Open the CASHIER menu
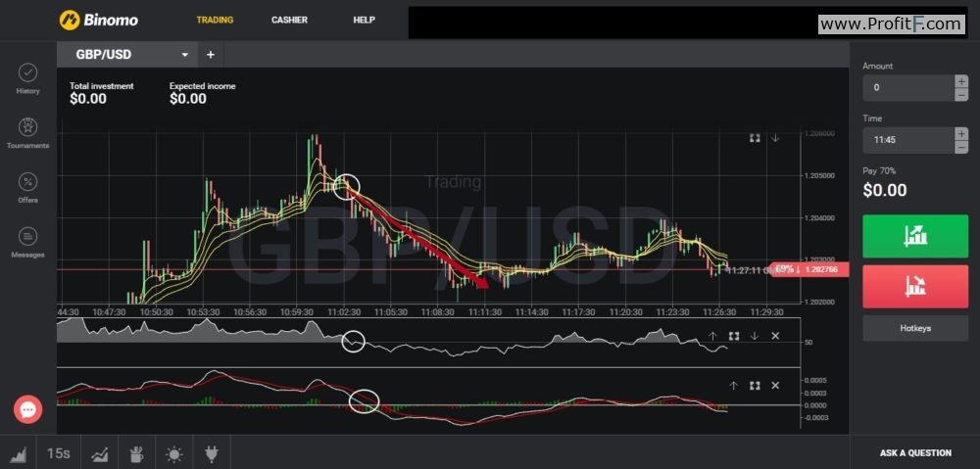 coord(289,20)
